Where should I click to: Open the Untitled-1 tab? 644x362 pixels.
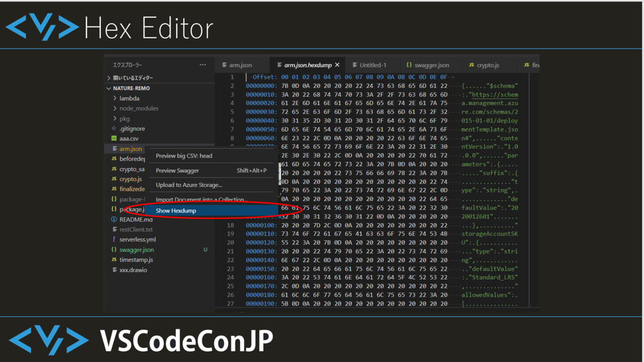[x=373, y=65]
